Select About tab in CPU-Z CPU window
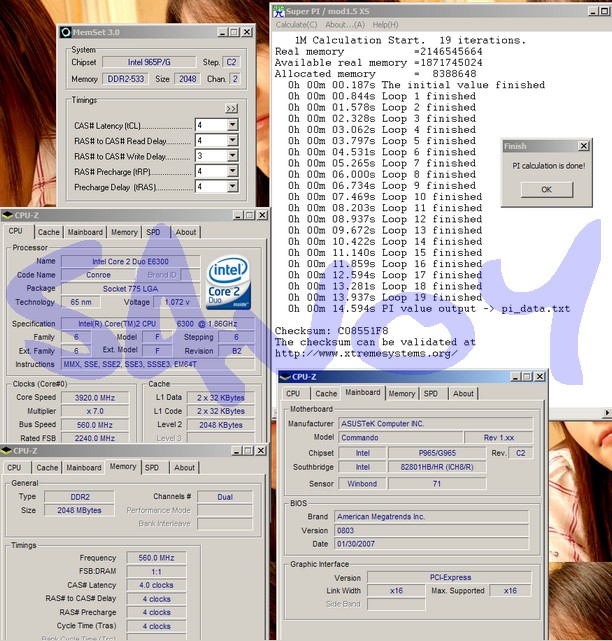The width and height of the screenshot is (612, 641). pos(186,232)
